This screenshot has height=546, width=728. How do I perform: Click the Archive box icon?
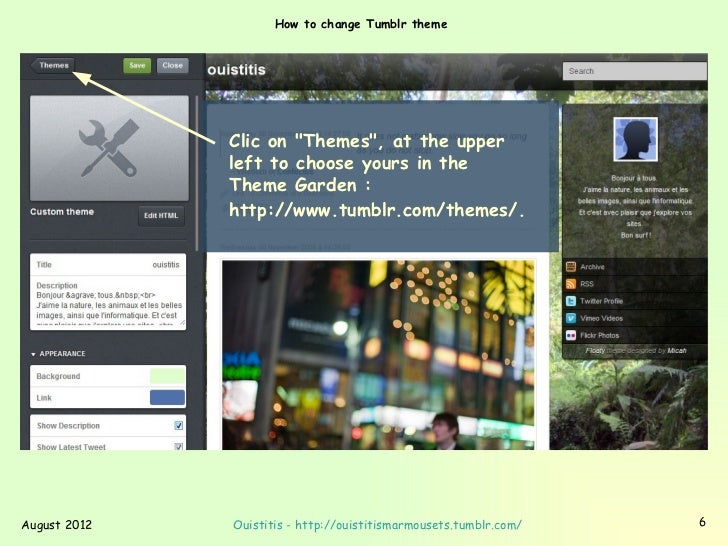(x=571, y=266)
